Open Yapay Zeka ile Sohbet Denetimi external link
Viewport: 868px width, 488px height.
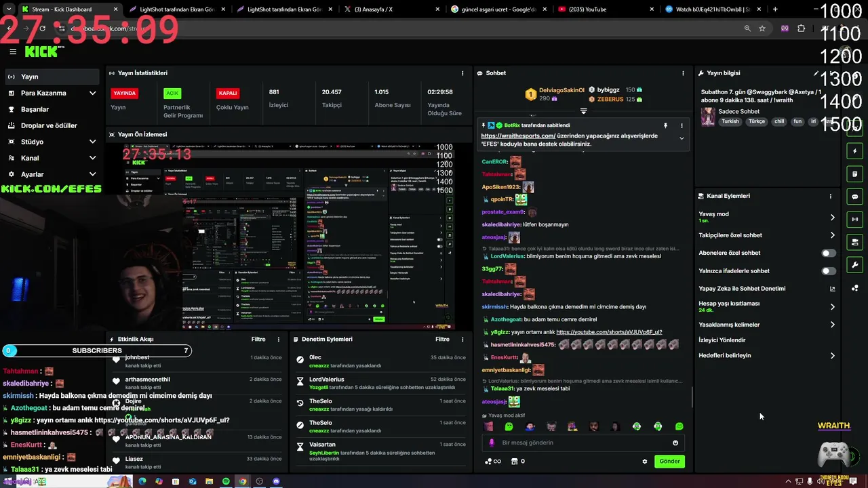click(832, 289)
